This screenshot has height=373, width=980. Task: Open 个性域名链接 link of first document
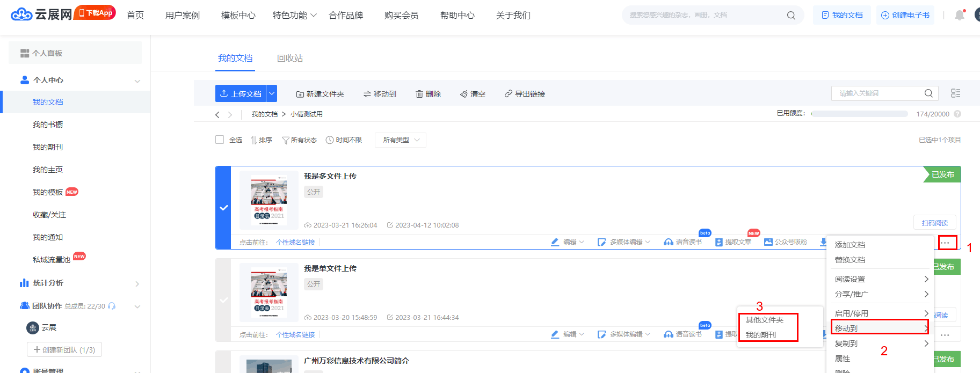(295, 243)
